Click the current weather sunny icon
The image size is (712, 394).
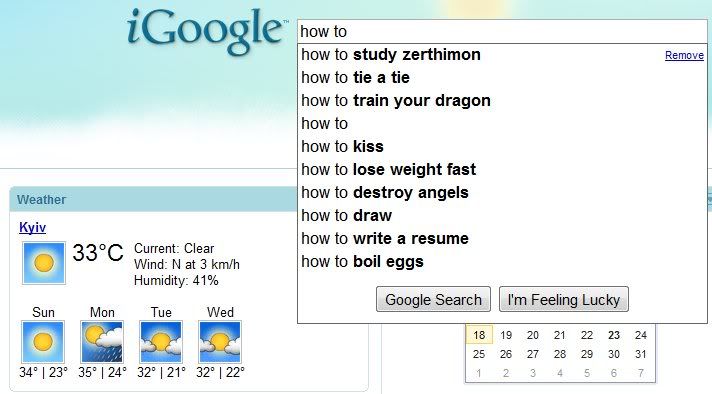pos(44,263)
